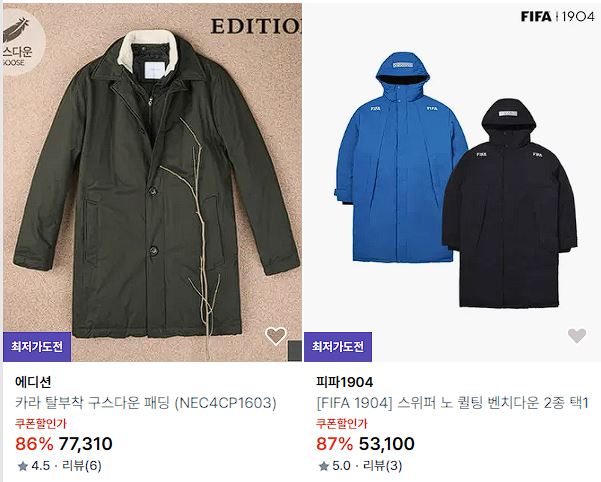Open the 에디션 brand name link
601x482 pixels.
(x=33, y=382)
